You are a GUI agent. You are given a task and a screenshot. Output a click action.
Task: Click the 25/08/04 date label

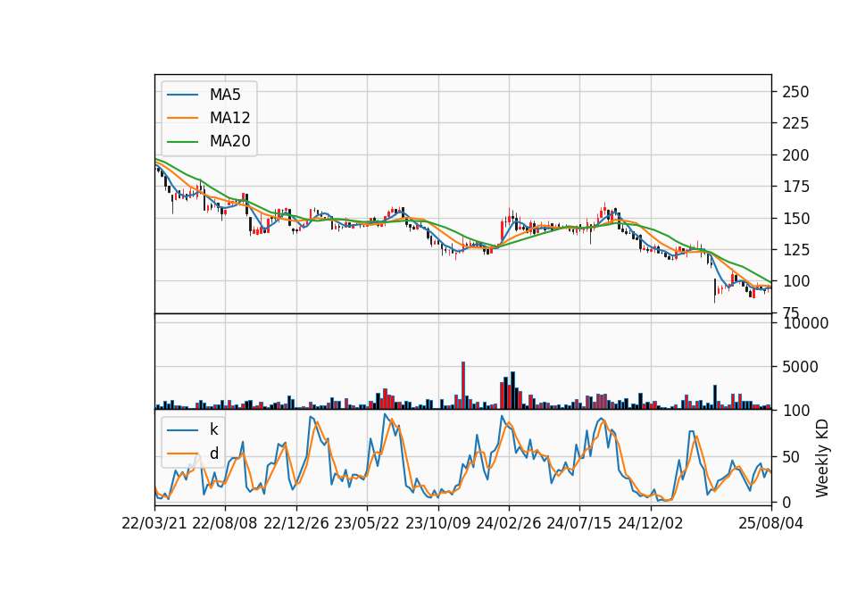tap(771, 523)
